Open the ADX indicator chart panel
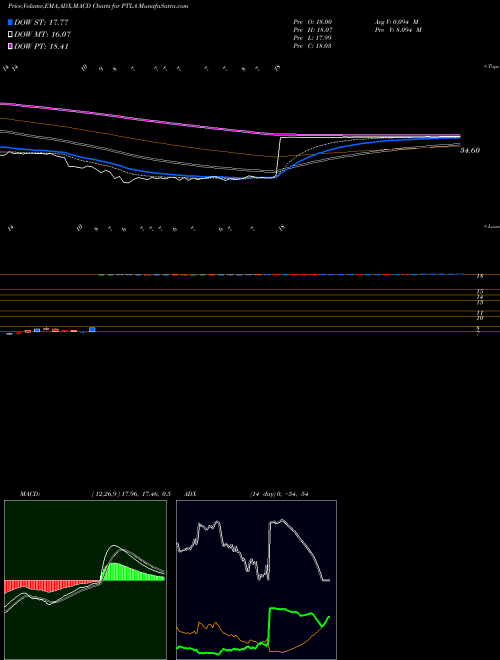 pyautogui.click(x=256, y=580)
